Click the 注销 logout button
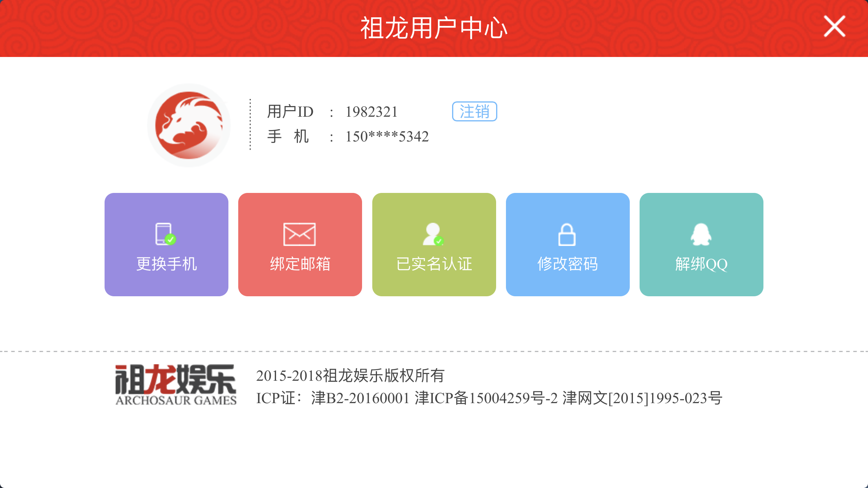The image size is (868, 488). tap(474, 112)
